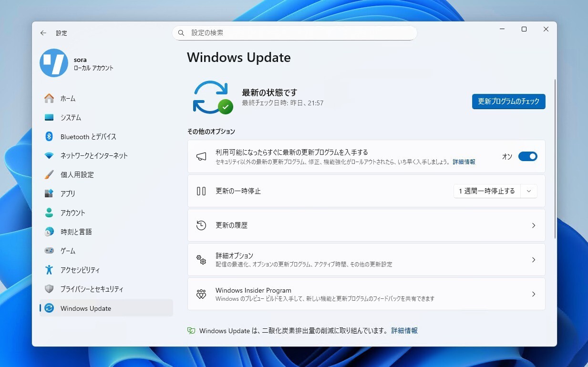Click the Windows Update page heading
This screenshot has width=588, height=367.
[239, 58]
